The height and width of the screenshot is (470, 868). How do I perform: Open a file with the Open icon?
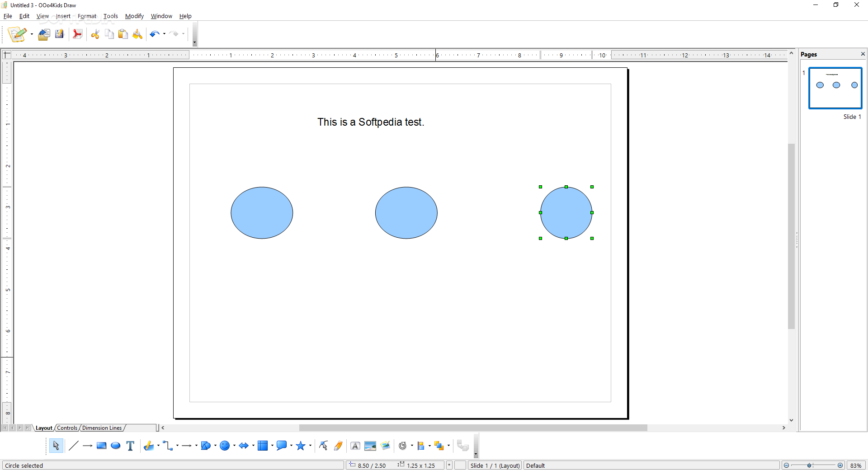(x=44, y=34)
